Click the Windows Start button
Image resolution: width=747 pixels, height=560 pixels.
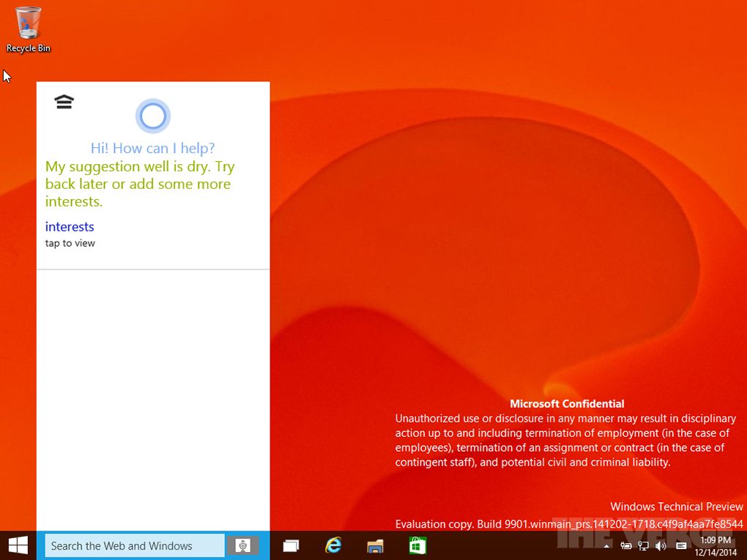[18, 545]
